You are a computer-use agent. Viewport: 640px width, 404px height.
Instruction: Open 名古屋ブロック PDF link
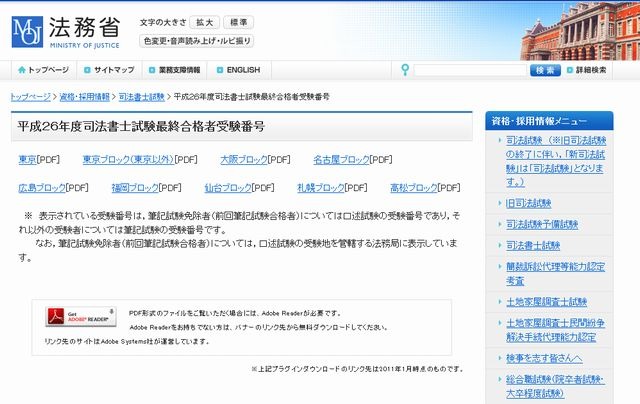(341, 160)
